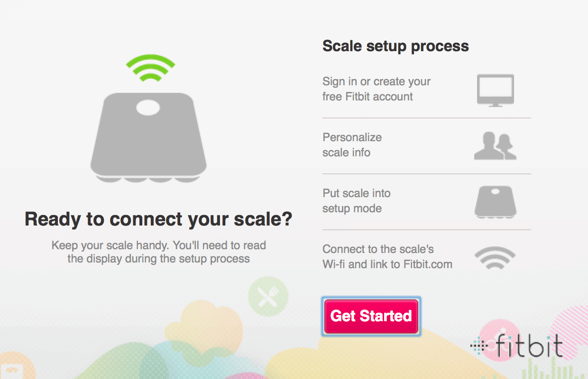Click the "Scale setup process" heading
Image resolution: width=588 pixels, height=379 pixels.
(395, 46)
